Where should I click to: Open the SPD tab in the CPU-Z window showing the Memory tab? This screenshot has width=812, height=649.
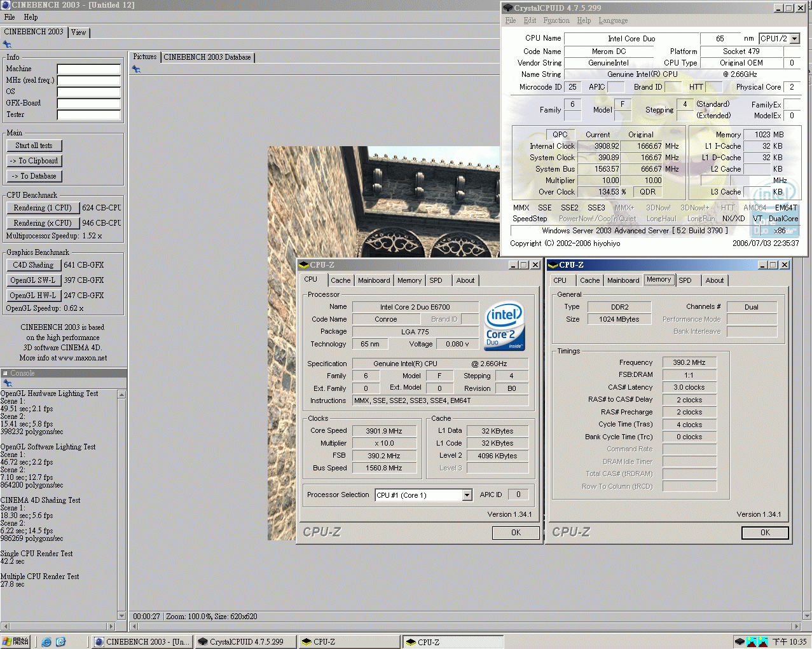(685, 280)
